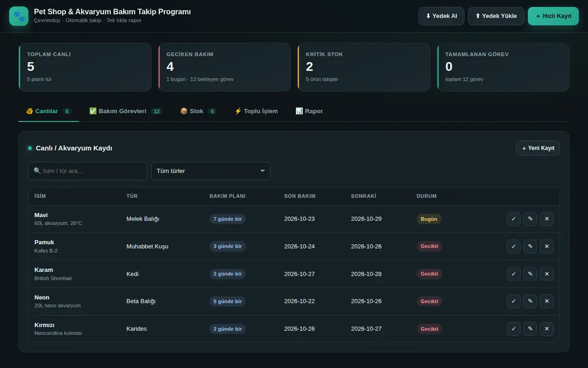Delete the Karam record
The width and height of the screenshot is (588, 368).
[547, 274]
